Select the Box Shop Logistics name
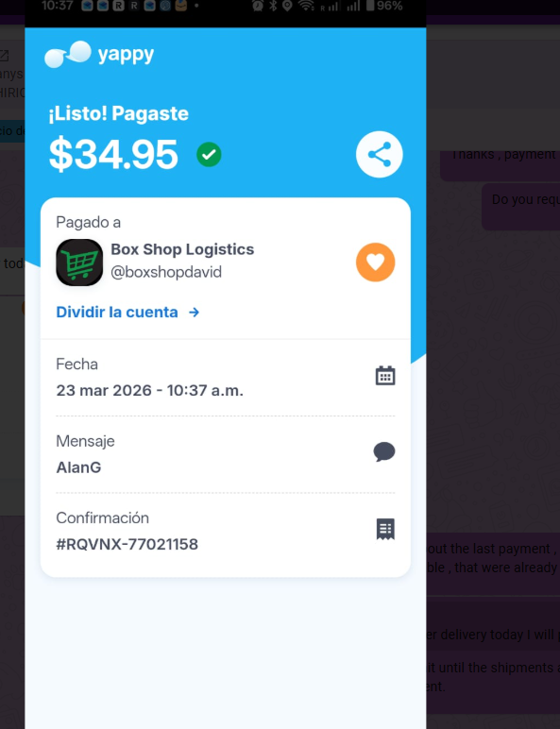The width and height of the screenshot is (560, 729). (x=182, y=249)
